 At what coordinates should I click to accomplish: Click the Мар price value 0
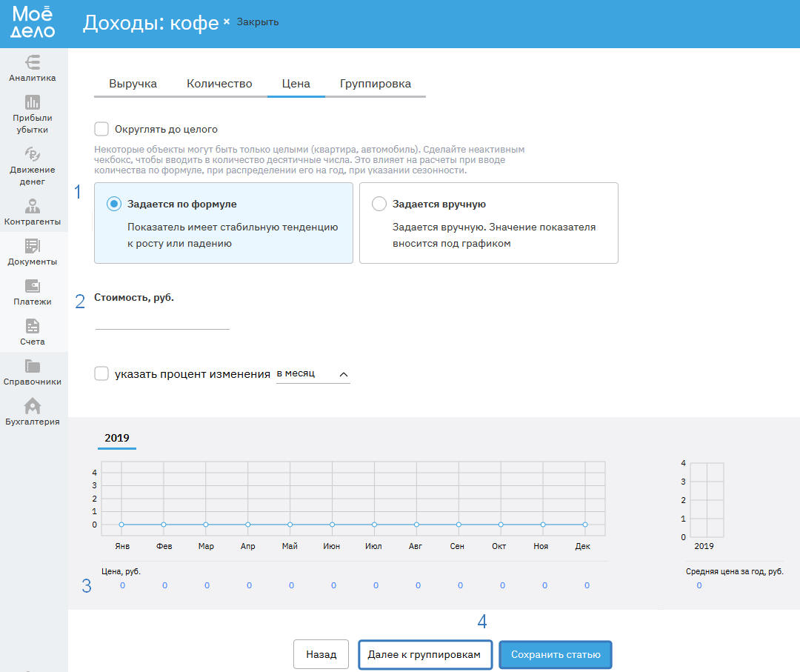[207, 585]
